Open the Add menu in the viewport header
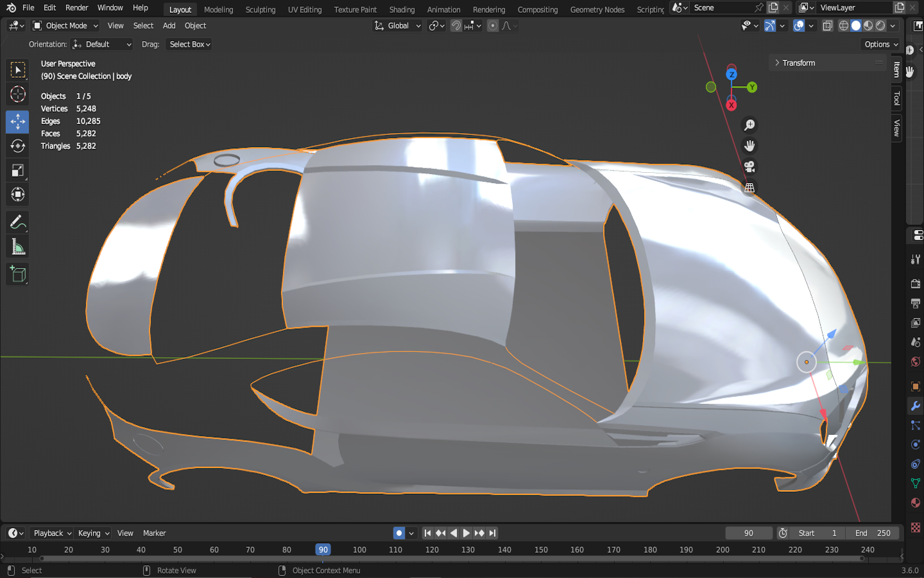This screenshot has height=578, width=924. tap(169, 26)
